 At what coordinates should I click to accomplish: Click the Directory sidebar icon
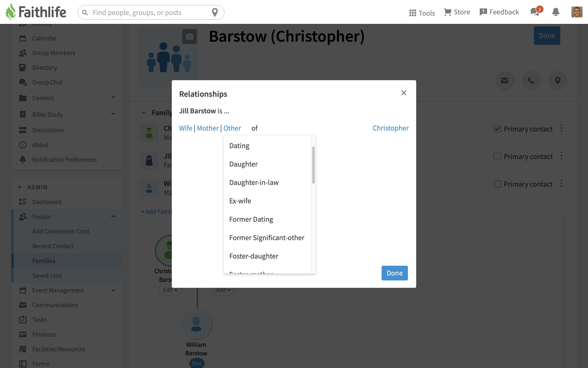[x=23, y=67]
